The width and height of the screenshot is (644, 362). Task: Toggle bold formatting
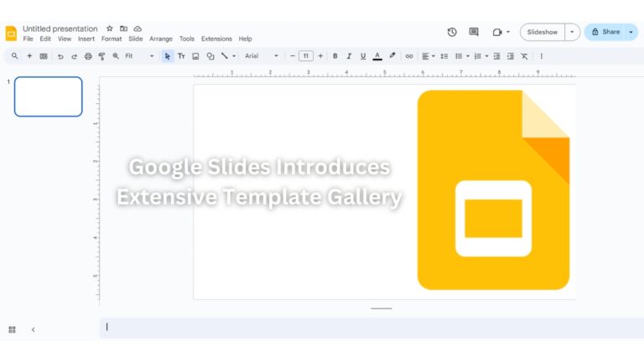[335, 56]
